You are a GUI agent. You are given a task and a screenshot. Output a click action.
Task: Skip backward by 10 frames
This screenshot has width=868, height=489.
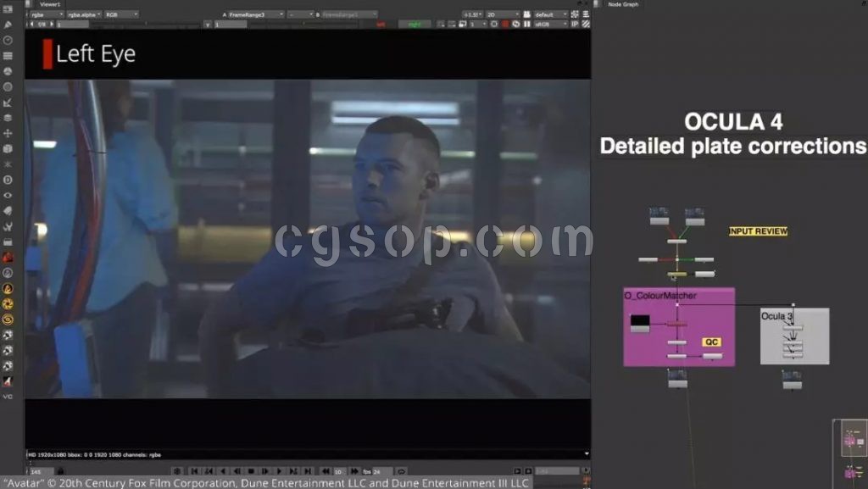pyautogui.click(x=326, y=471)
